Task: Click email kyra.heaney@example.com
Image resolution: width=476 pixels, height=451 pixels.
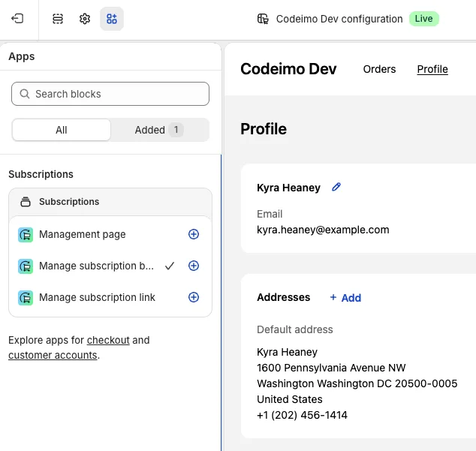Action: [x=323, y=230]
